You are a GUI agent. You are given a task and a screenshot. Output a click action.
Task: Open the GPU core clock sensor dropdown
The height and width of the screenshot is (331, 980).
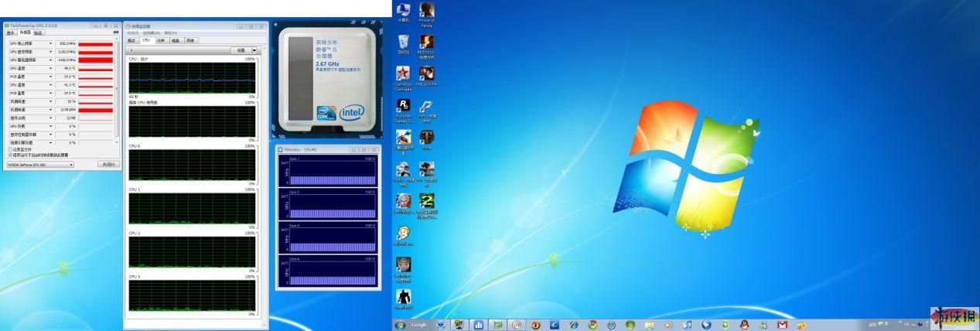coord(51,43)
